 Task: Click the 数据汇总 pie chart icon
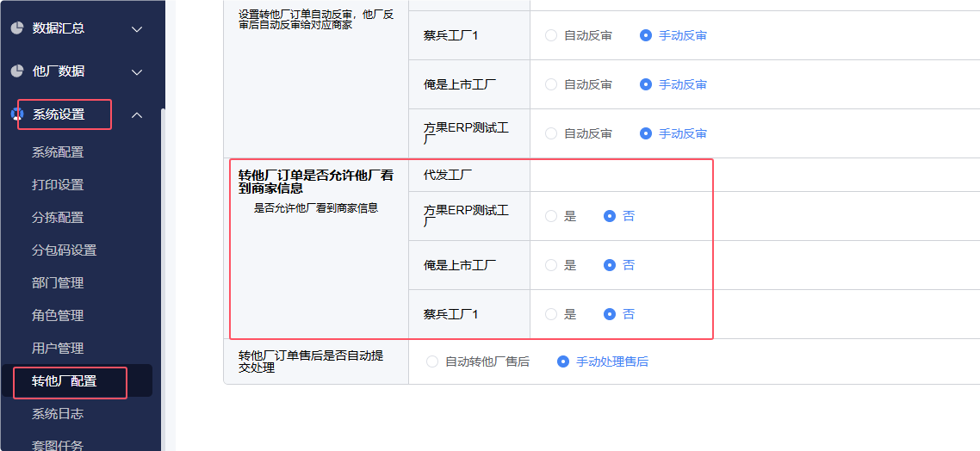17,28
